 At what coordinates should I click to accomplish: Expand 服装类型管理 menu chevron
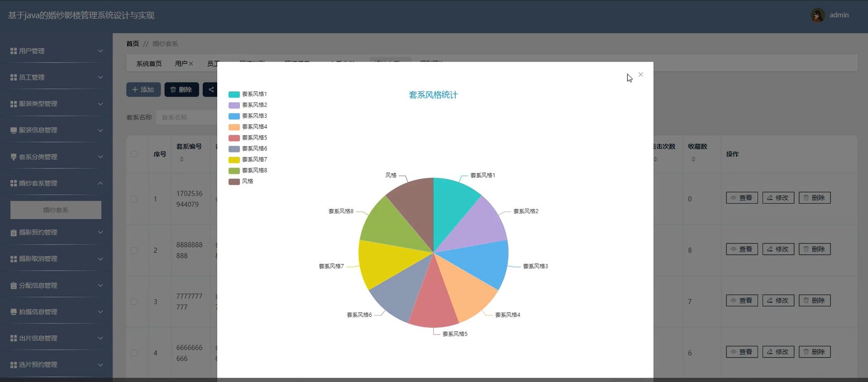pyautogui.click(x=100, y=104)
